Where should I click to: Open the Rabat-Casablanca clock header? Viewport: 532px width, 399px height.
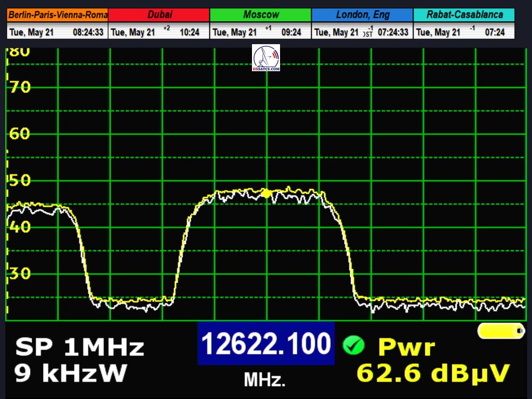(x=464, y=15)
